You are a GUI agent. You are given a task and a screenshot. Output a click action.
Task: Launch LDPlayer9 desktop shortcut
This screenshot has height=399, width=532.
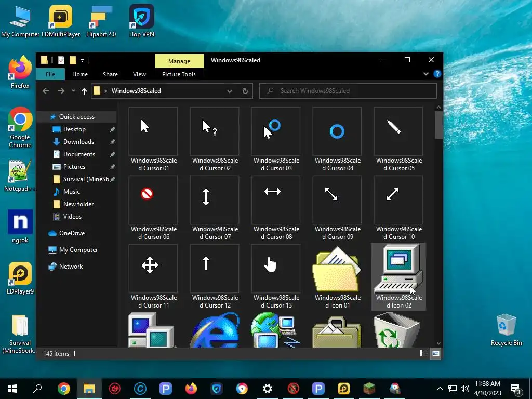tap(20, 278)
